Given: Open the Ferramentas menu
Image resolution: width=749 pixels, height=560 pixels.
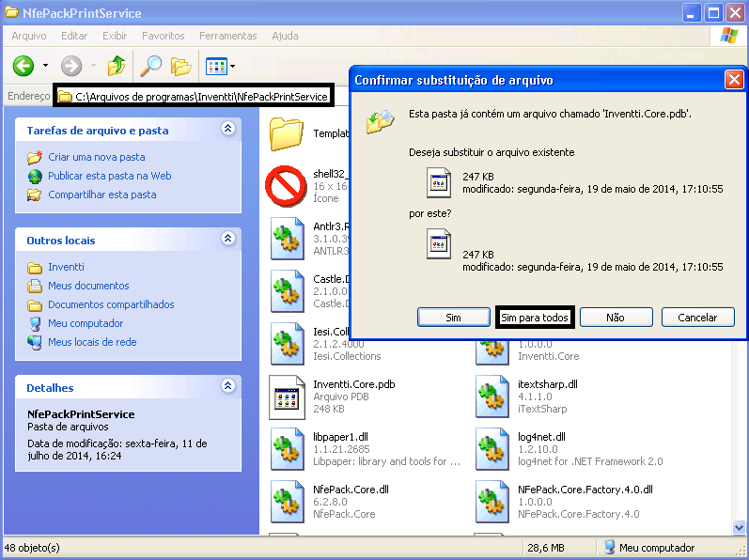Looking at the screenshot, I should click(227, 36).
